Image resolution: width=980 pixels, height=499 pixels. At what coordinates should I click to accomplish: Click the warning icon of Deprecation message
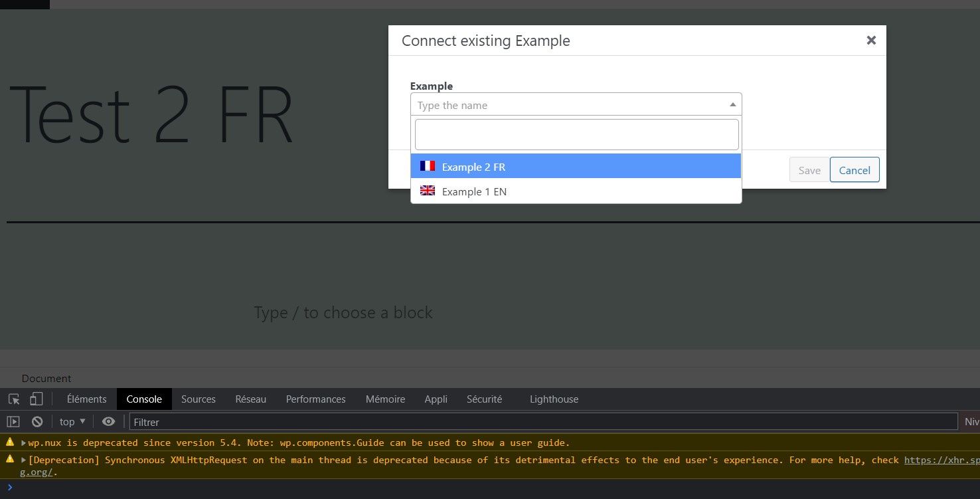pyautogui.click(x=10, y=459)
